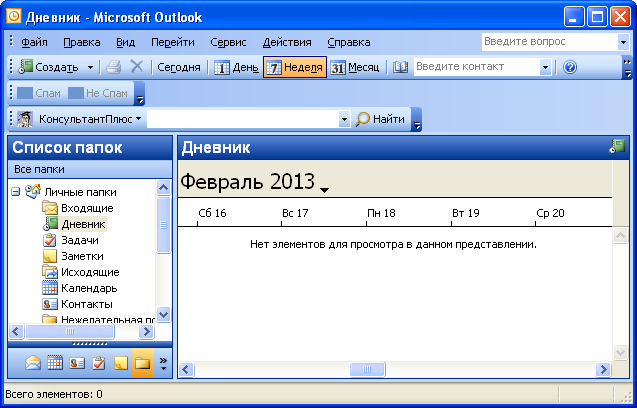
Task: Switch to Notes navigation icon
Action: pos(121,363)
